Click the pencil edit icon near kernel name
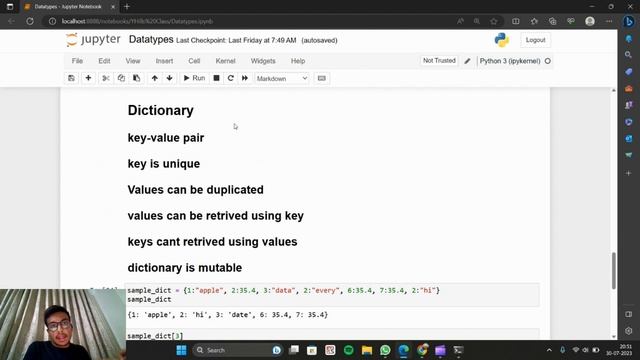Image resolution: width=640 pixels, height=360 pixels. pyautogui.click(x=467, y=61)
